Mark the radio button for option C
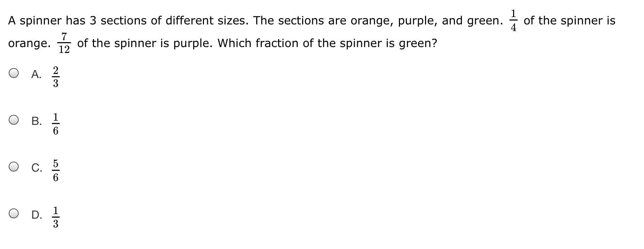 tap(14, 167)
